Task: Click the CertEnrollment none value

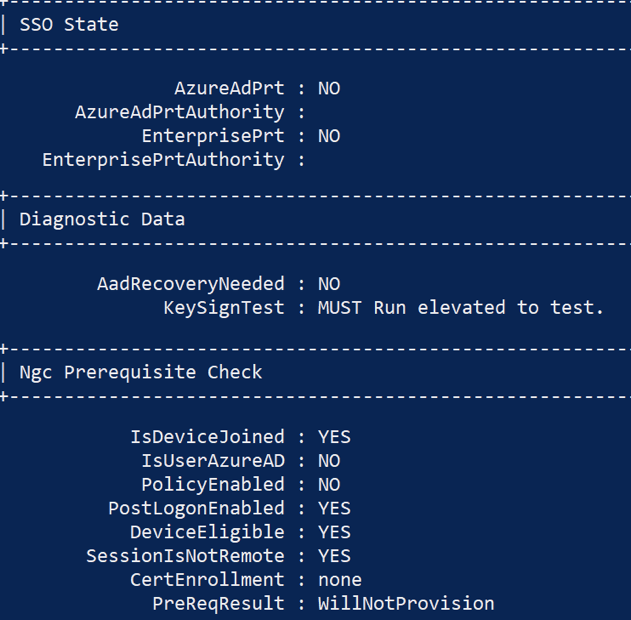Action: point(340,580)
